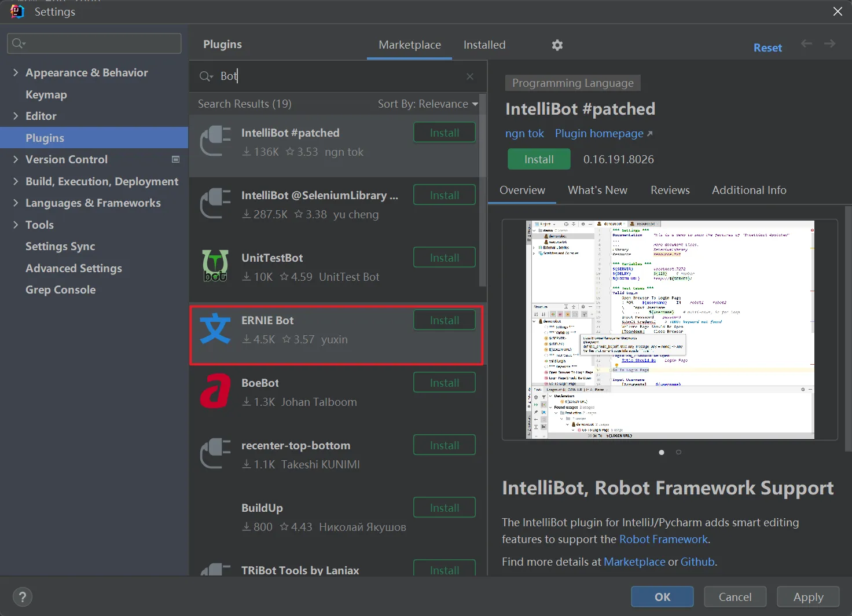Open the Reviews tab
The width and height of the screenshot is (852, 616).
670,190
